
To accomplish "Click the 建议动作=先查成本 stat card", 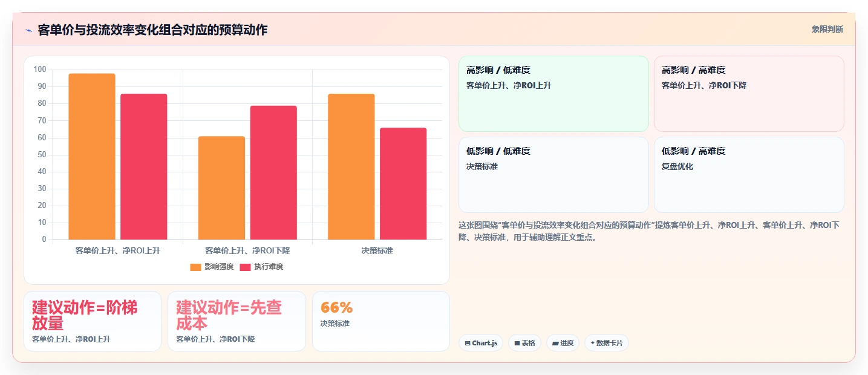I will pos(237,321).
